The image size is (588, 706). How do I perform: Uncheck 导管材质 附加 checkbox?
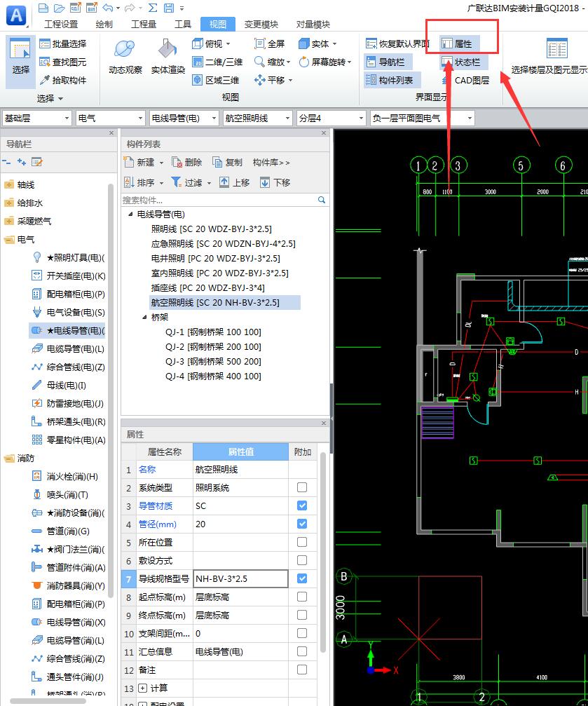tap(302, 505)
